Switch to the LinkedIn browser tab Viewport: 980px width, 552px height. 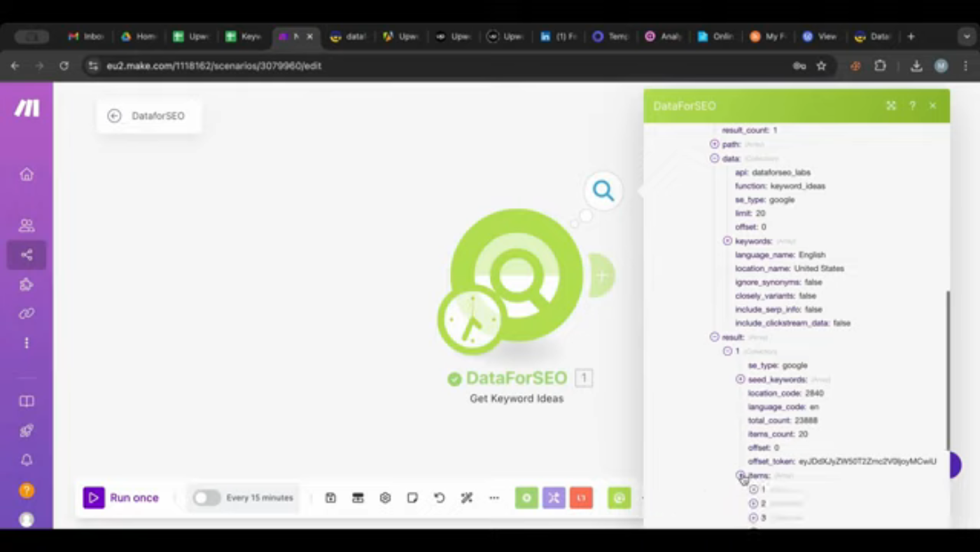click(558, 36)
